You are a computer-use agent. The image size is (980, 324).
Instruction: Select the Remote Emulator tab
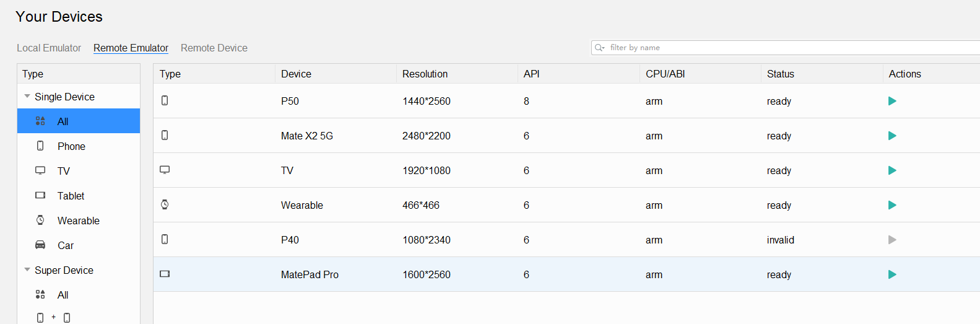pos(131,48)
